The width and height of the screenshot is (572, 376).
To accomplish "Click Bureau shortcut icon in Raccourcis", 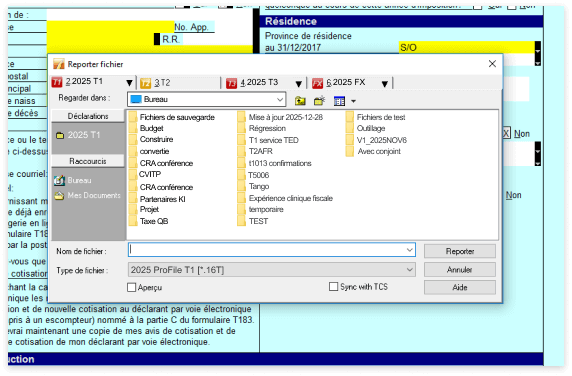I will (59, 180).
